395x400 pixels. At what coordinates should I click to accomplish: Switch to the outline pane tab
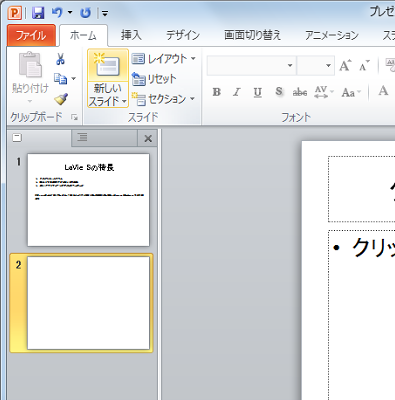pyautogui.click(x=104, y=138)
